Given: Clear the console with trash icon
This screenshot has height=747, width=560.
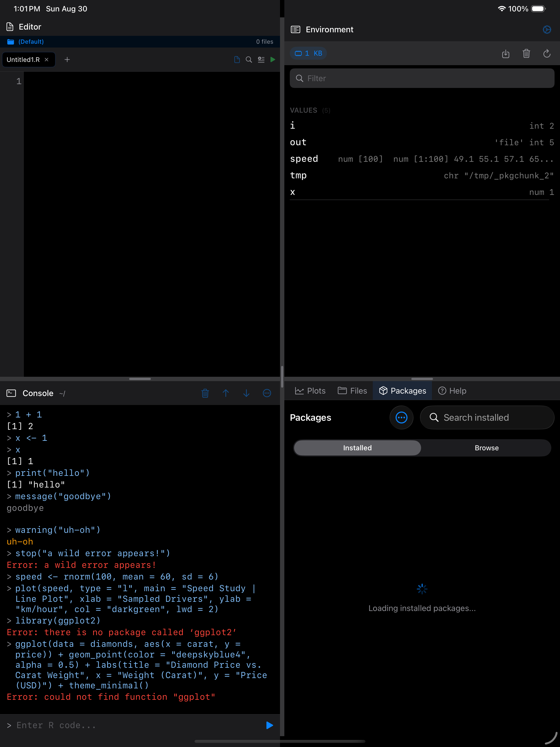Looking at the screenshot, I should click(x=205, y=393).
